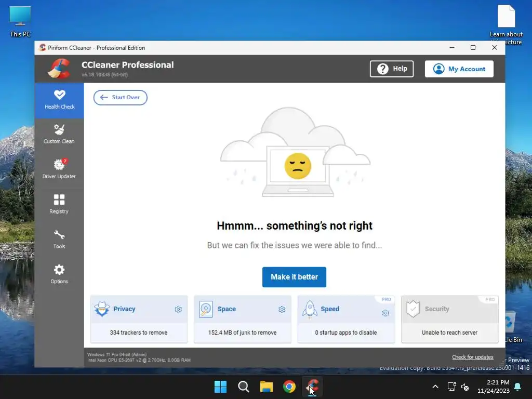Click Start Over button

tap(121, 97)
